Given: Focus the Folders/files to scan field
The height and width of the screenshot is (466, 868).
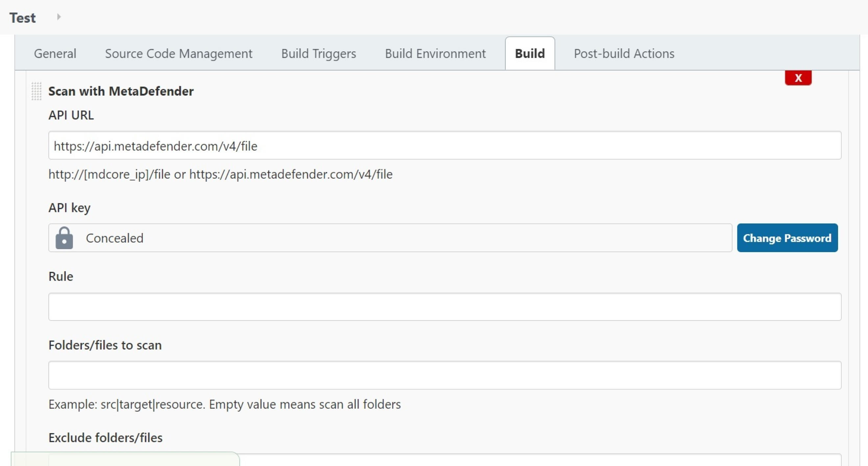Looking at the screenshot, I should (445, 375).
